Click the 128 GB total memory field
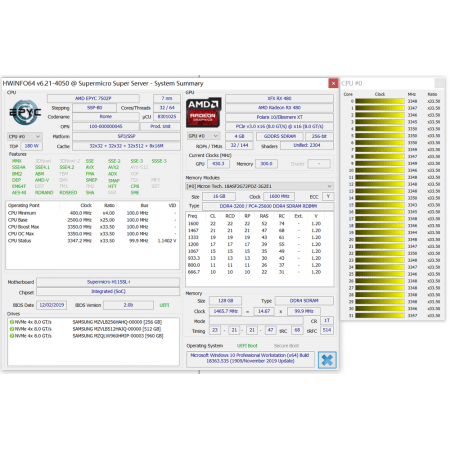 click(x=225, y=301)
